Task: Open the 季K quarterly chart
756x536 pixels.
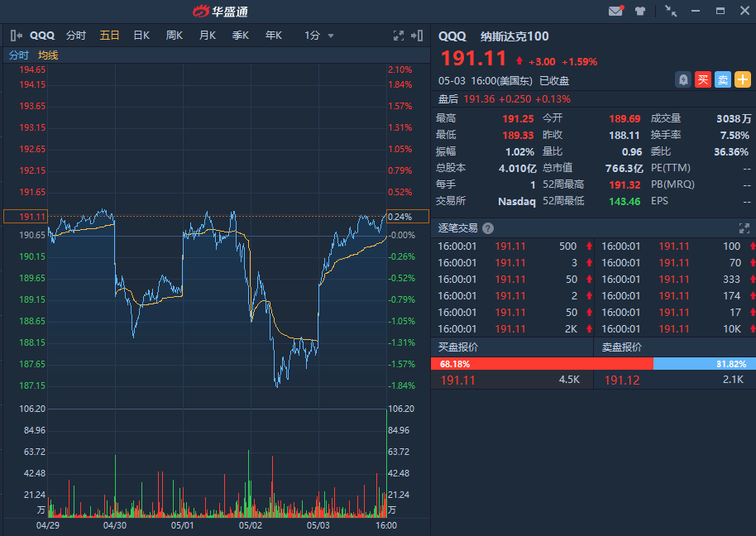Action: [240, 36]
